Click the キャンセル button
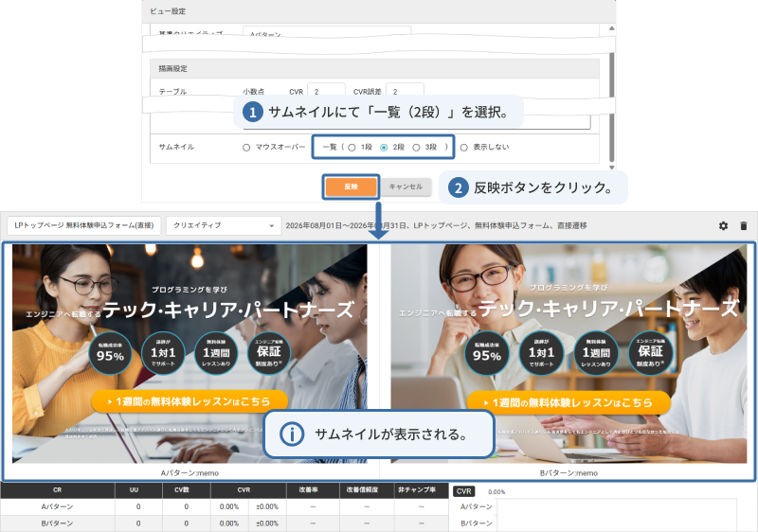The width and height of the screenshot is (758, 532). pos(406,186)
